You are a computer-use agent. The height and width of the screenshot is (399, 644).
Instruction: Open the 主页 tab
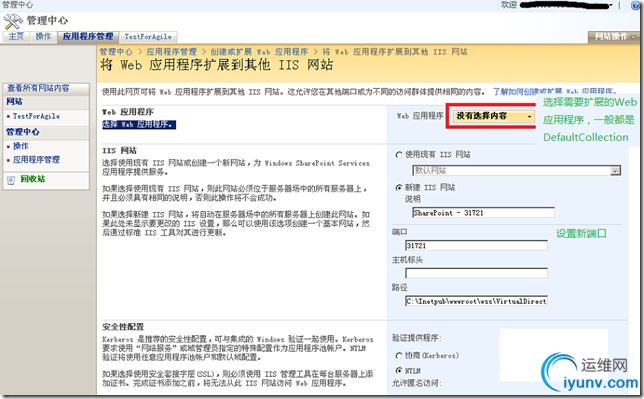pos(16,36)
